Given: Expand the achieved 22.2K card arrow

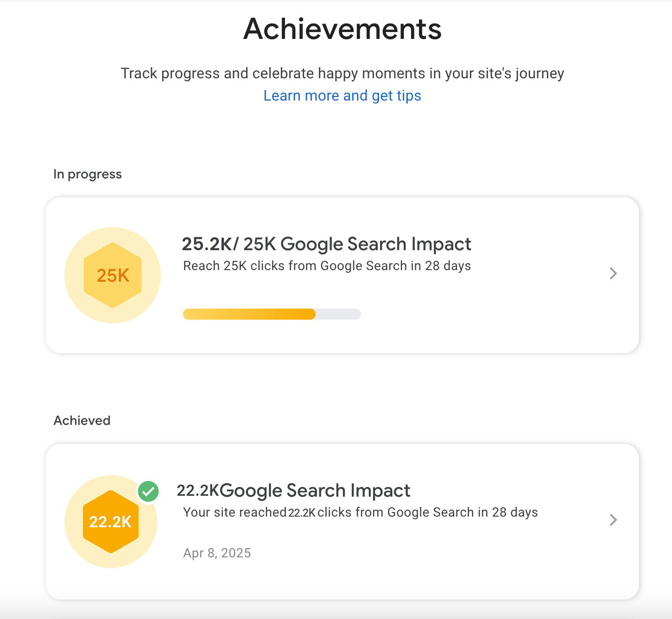Looking at the screenshot, I should pyautogui.click(x=613, y=520).
